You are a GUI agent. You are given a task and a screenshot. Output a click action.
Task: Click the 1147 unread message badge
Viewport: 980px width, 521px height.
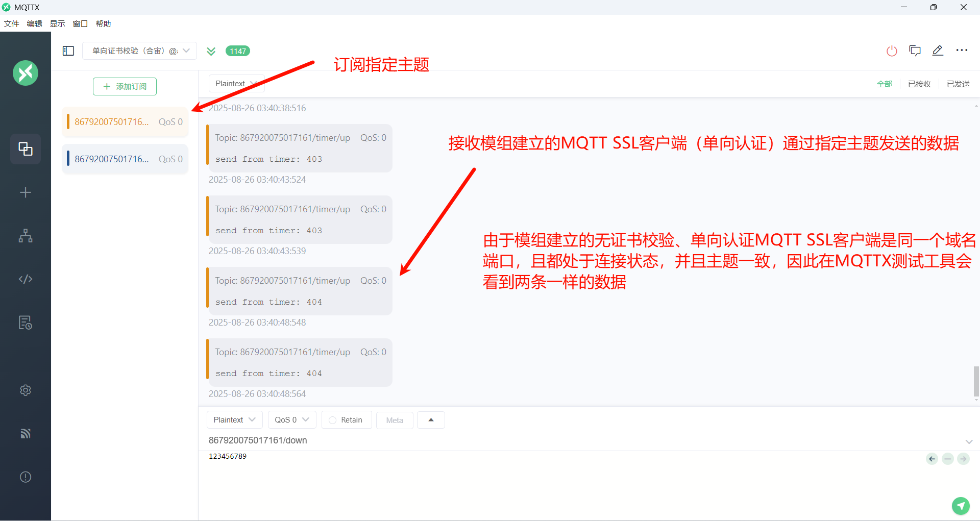[238, 51]
